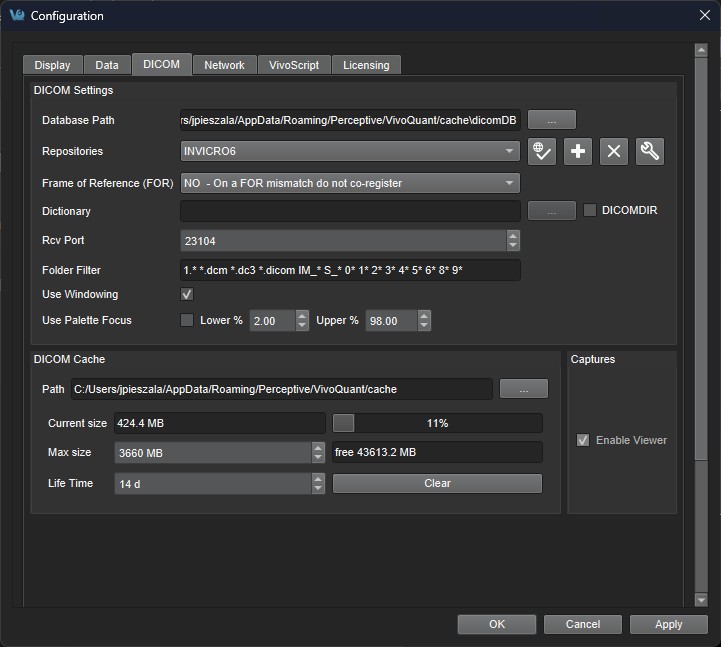The width and height of the screenshot is (721, 647).
Task: Click the cache usage 11% progress bar
Action: (x=437, y=423)
